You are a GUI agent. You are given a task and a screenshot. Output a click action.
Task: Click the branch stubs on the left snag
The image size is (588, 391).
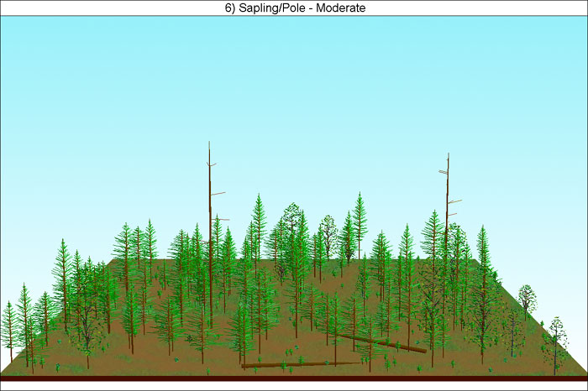[218, 194]
